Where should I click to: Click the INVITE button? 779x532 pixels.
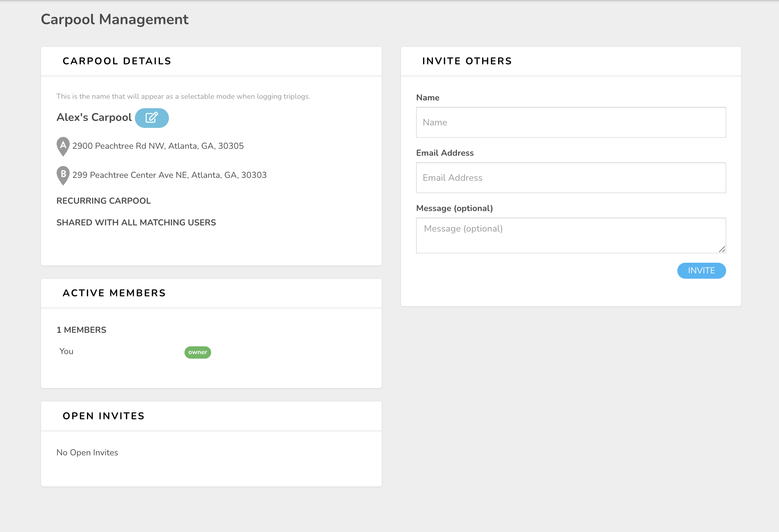[x=701, y=271]
